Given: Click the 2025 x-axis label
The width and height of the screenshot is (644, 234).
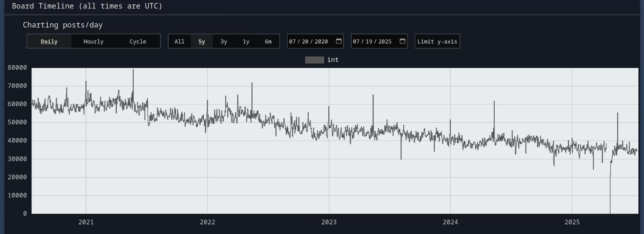Looking at the screenshot, I should [572, 222].
